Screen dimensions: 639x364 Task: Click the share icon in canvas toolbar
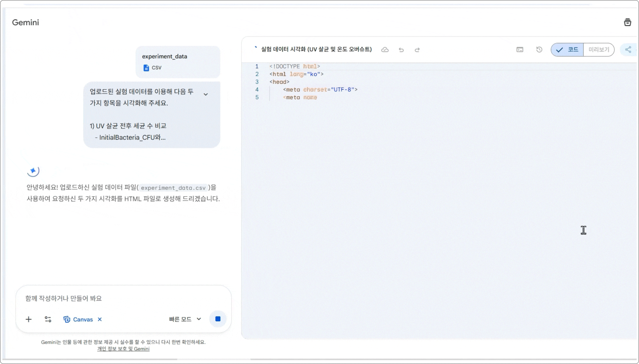pos(628,50)
